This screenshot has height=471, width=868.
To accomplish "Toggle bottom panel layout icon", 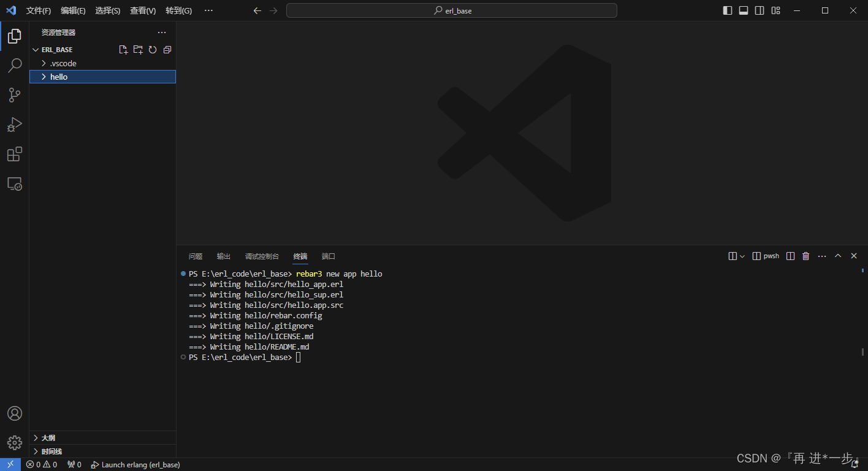I will [744, 10].
